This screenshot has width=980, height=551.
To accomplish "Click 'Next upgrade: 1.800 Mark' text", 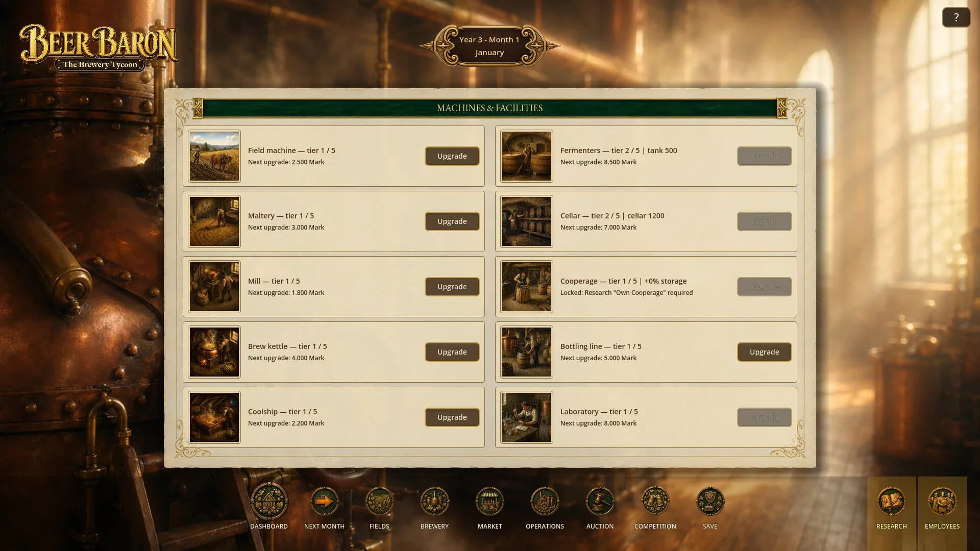I will coord(286,293).
